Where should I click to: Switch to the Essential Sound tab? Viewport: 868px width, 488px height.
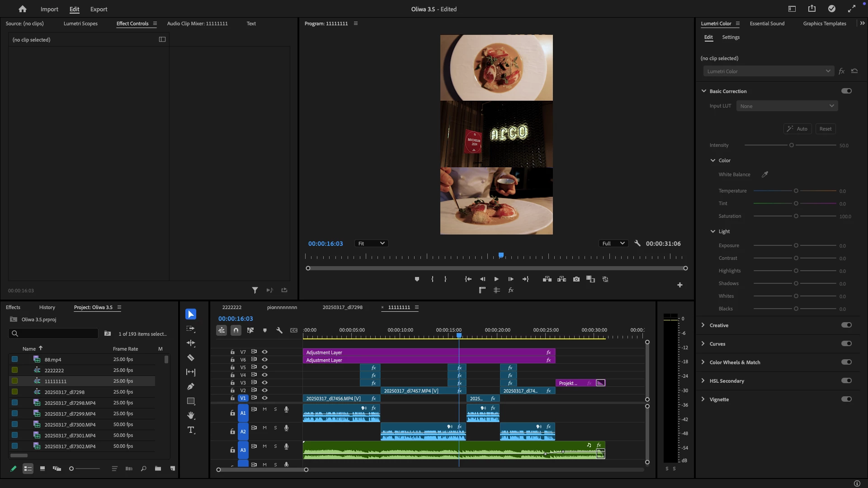767,23
